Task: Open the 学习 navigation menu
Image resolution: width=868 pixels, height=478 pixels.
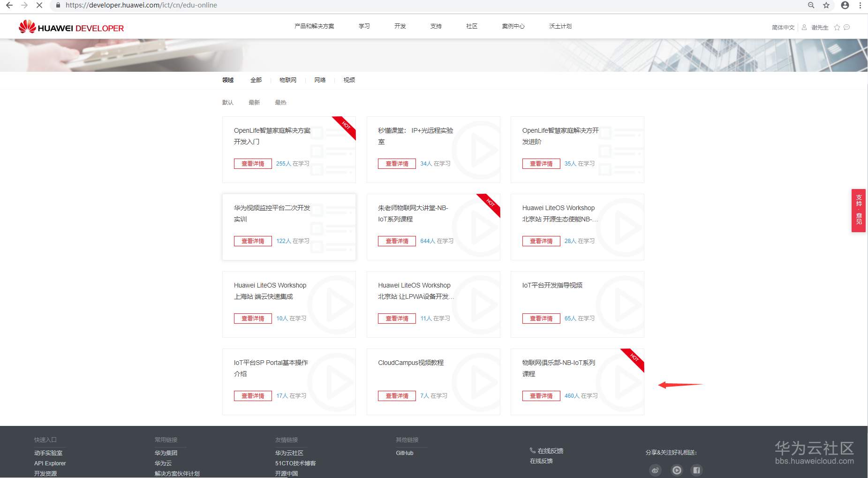Action: click(x=364, y=26)
